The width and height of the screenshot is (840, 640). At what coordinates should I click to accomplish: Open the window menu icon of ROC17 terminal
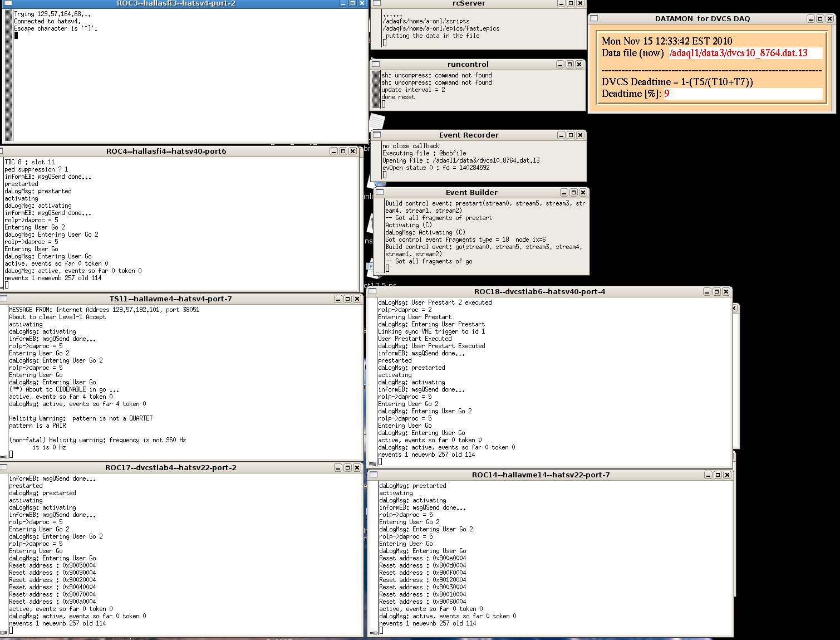click(x=3, y=467)
